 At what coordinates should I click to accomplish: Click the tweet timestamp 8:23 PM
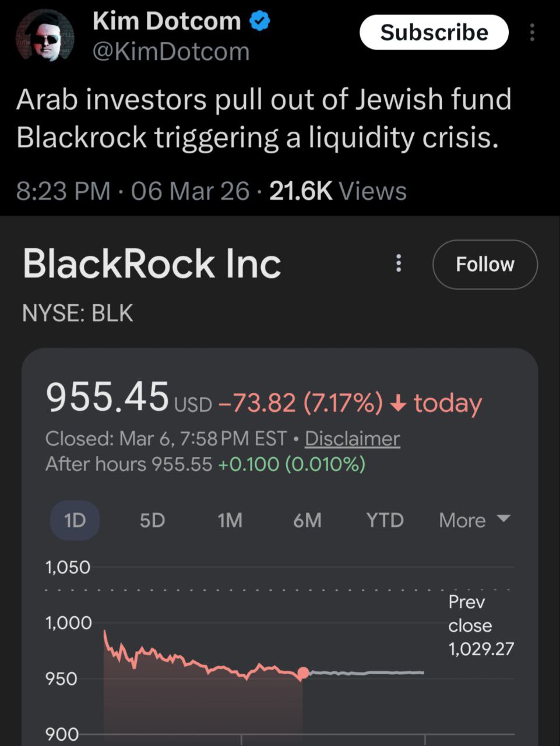click(x=63, y=191)
